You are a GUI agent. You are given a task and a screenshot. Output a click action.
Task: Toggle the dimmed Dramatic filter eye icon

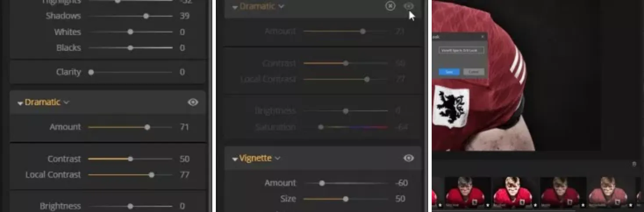[x=408, y=6]
